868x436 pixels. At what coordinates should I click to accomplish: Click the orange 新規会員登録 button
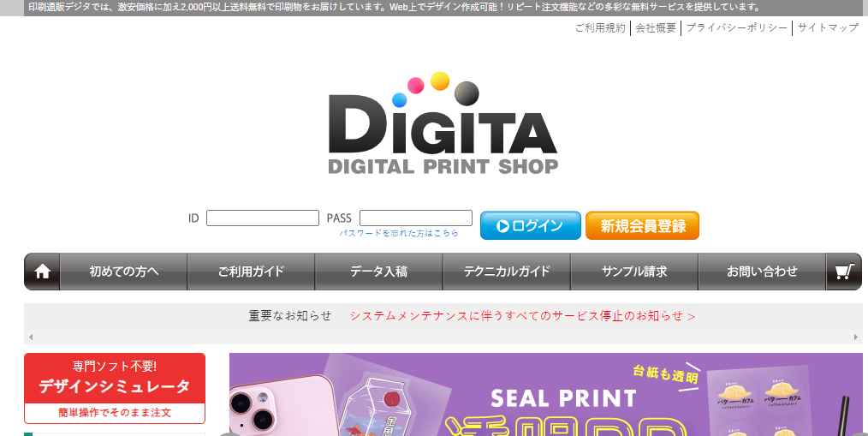pyautogui.click(x=642, y=225)
